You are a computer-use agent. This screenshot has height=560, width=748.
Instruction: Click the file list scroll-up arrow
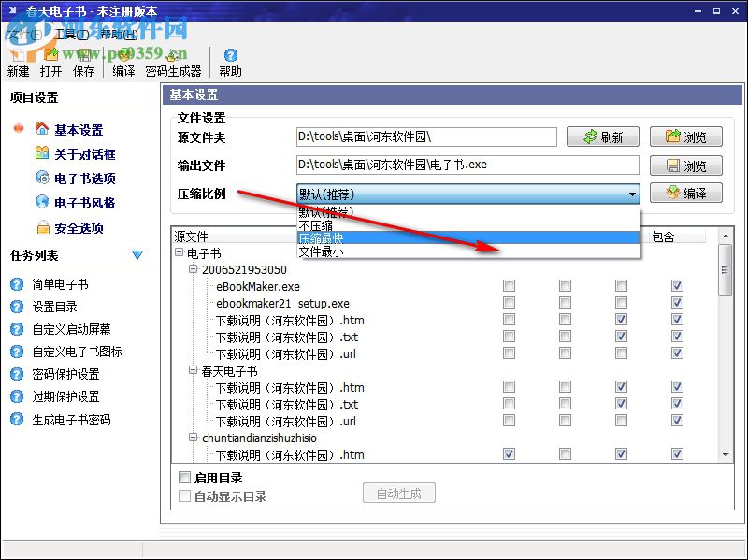(726, 236)
